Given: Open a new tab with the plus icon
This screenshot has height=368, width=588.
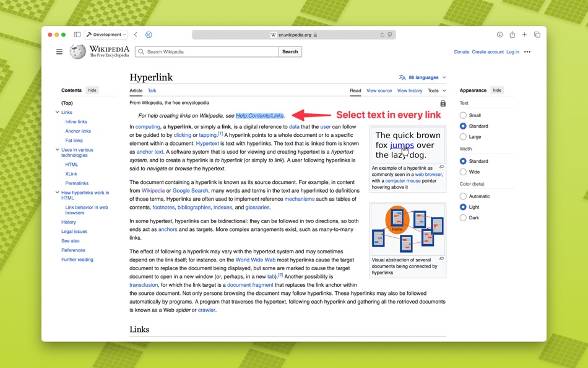Looking at the screenshot, I should 524,35.
